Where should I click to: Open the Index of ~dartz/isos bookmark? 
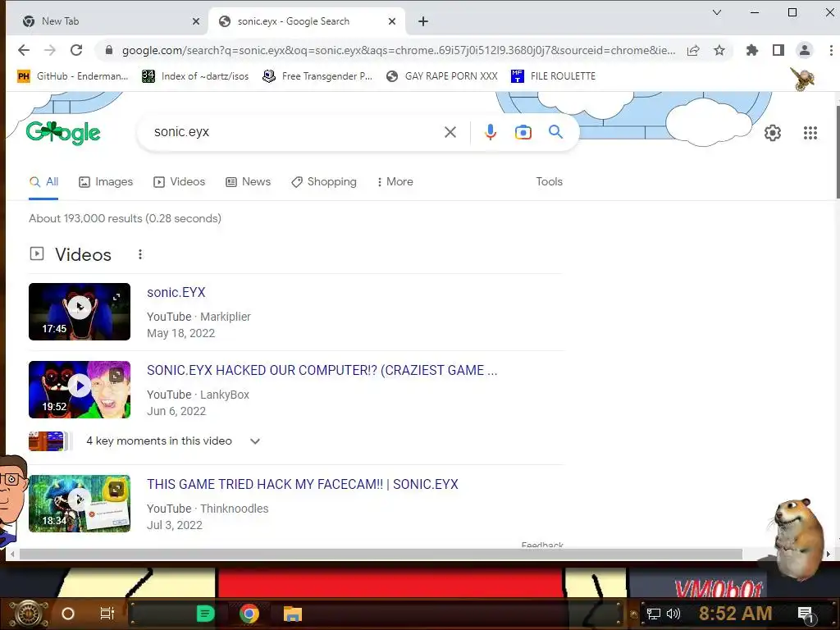coord(195,76)
